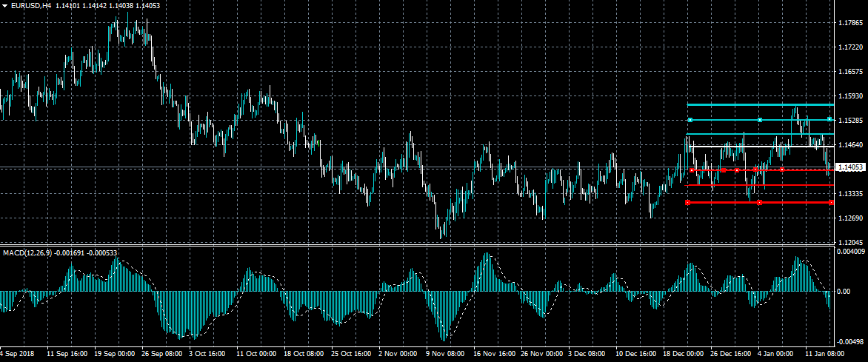Click the middle square handle on the cyan line
Image resolution: width=868 pixels, height=362 pixels.
[x=760, y=119]
